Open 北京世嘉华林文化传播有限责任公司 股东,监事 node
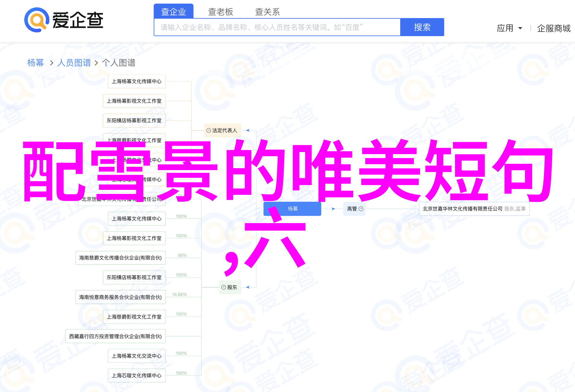575x392 pixels. [x=474, y=209]
